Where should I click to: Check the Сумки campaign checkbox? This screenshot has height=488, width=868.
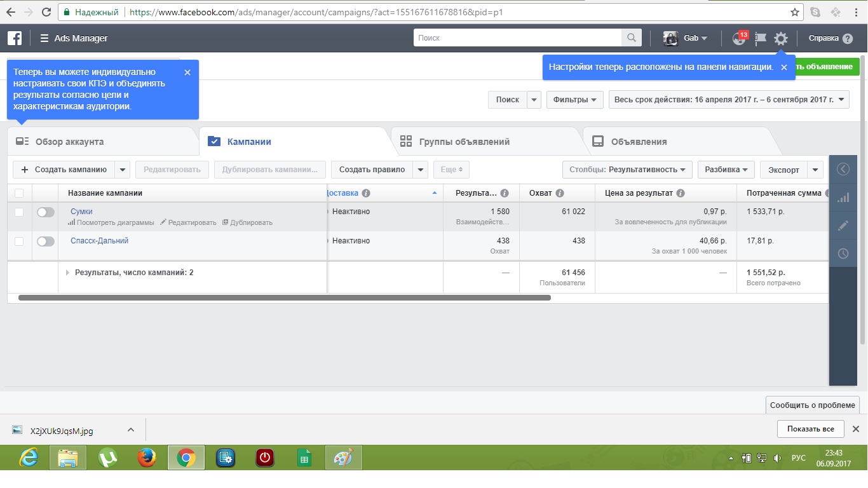click(19, 212)
